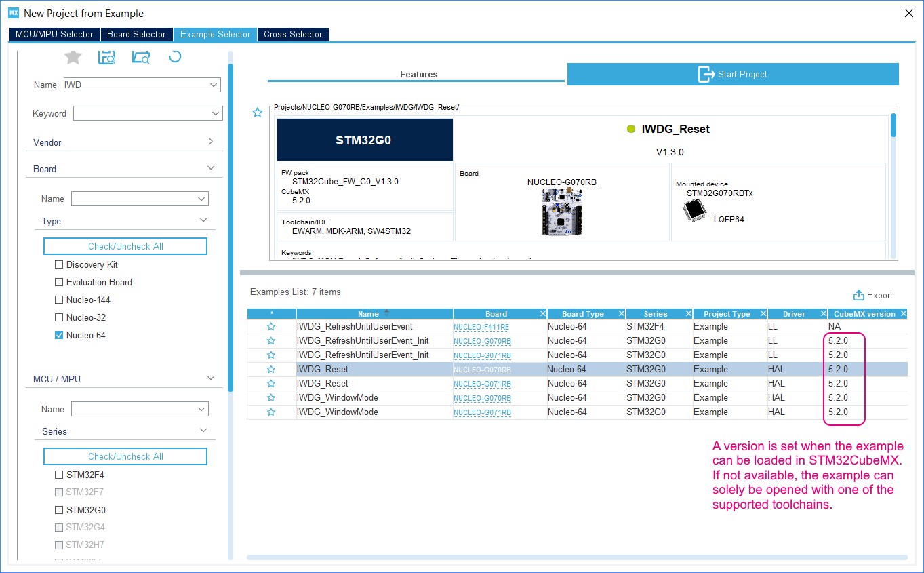Switch to the Board Selector tab
Viewport: 924px width, 573px height.
136,34
